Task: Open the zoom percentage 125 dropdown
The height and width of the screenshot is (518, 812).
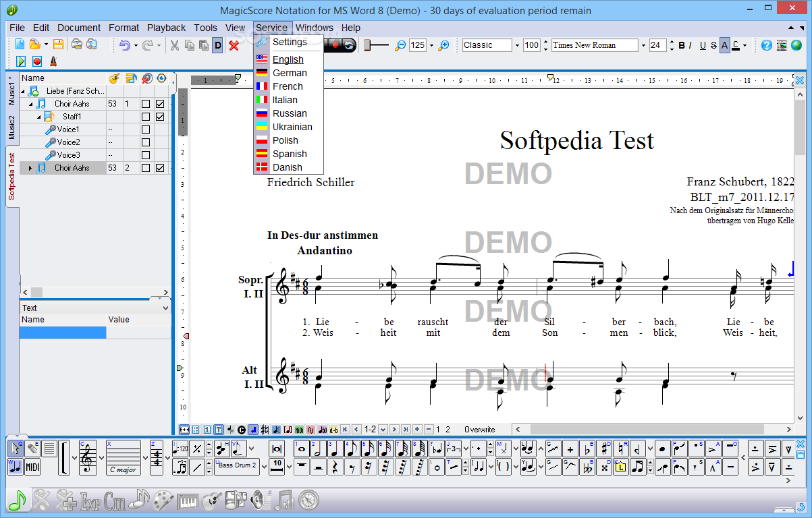Action: point(431,45)
